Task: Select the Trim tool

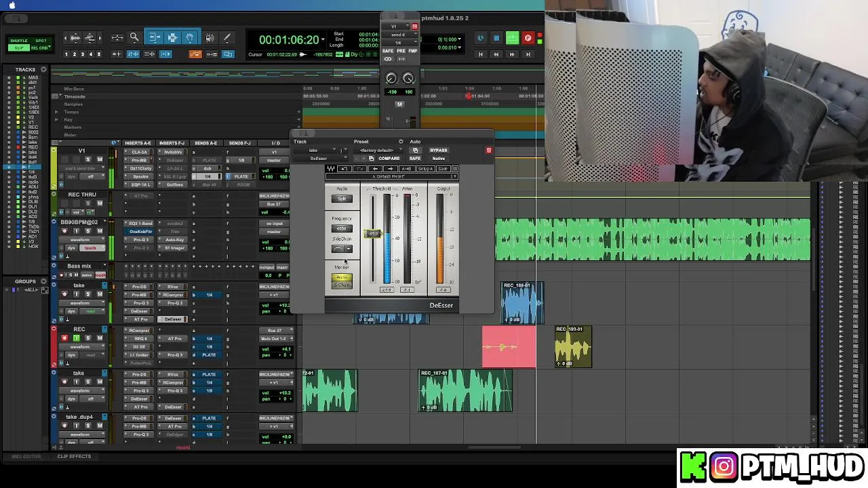Action: pos(155,38)
